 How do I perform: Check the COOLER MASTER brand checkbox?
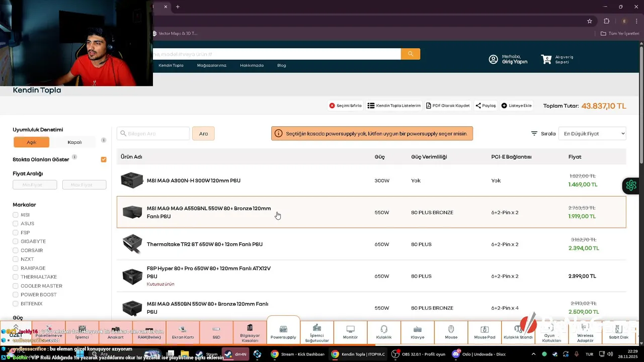pyautogui.click(x=16, y=286)
